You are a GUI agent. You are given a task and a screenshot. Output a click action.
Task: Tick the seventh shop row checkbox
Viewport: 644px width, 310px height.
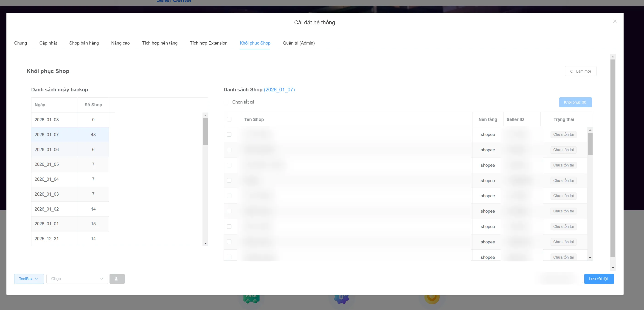tap(229, 226)
